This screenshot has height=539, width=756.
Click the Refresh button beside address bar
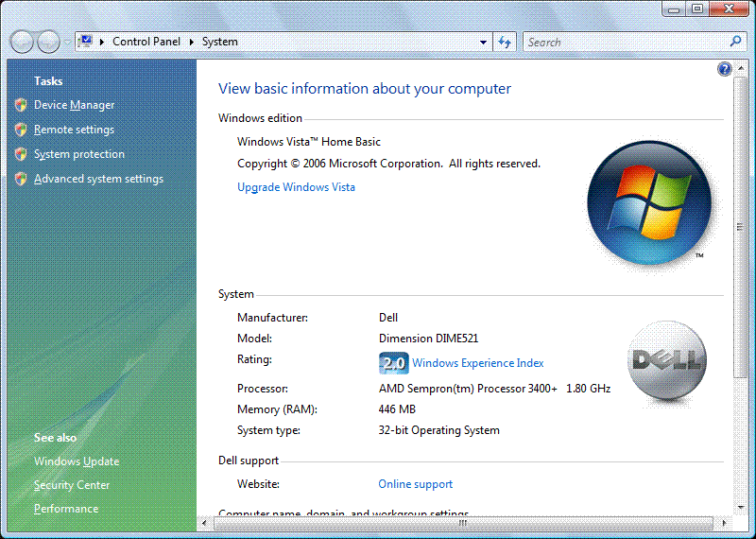pos(505,42)
